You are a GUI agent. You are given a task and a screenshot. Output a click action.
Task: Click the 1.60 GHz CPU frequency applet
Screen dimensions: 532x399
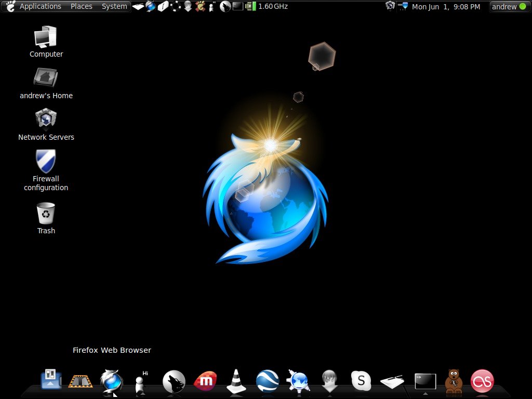click(273, 6)
